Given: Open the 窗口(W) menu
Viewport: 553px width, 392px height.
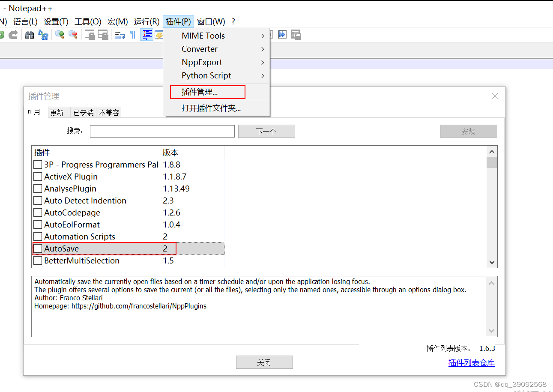Looking at the screenshot, I should [211, 21].
